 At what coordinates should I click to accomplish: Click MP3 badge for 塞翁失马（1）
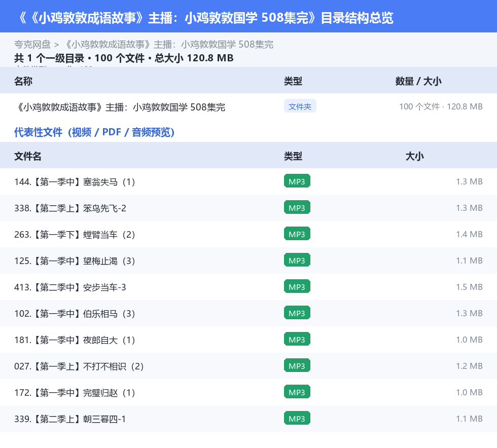[x=297, y=181]
